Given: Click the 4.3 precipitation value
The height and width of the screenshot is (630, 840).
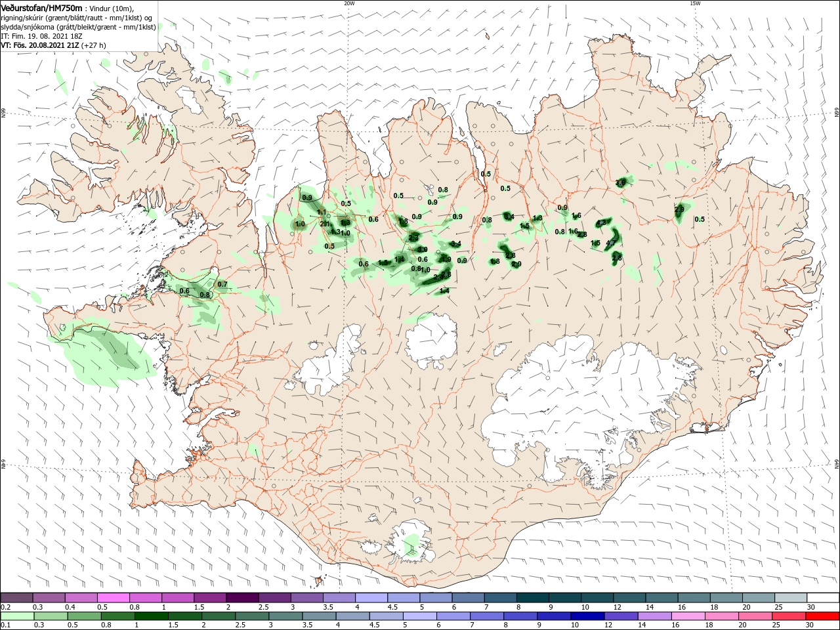Looking at the screenshot, I should 600,222.
